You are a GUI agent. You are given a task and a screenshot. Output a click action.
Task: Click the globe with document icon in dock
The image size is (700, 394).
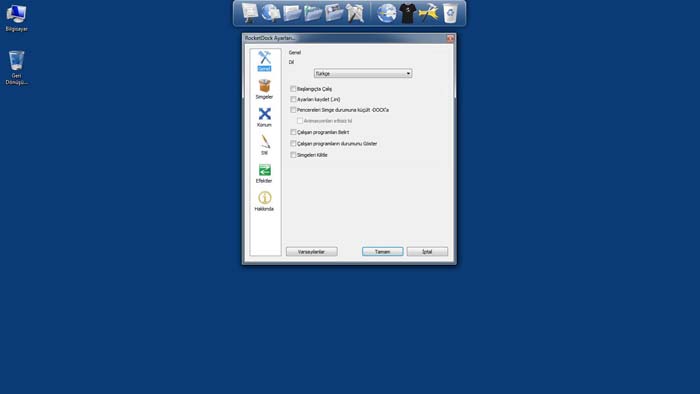[x=271, y=12]
